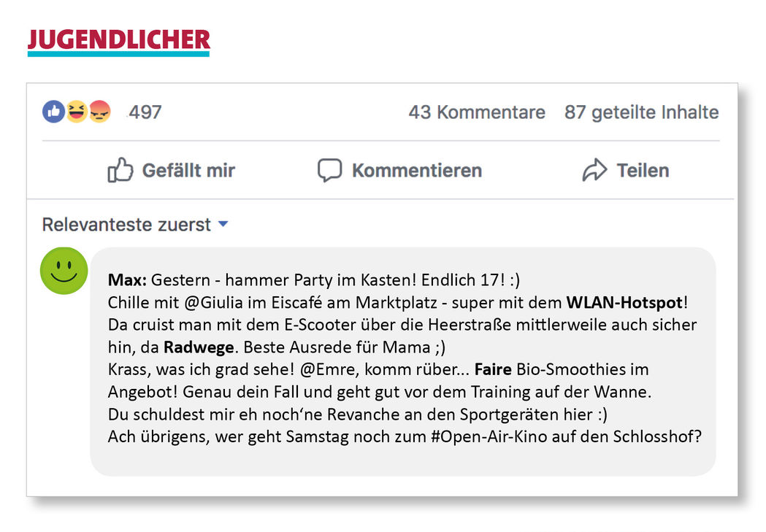Click the share arrow icon beside Teilen
766x532 pixels.
[x=594, y=170]
